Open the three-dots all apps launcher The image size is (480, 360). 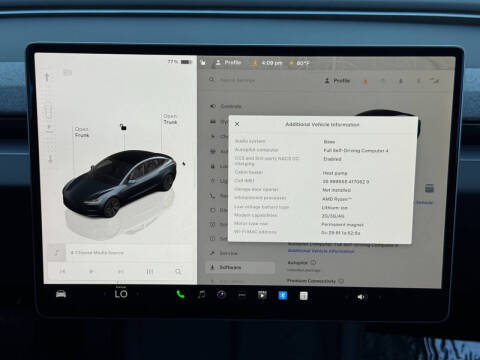coord(242,295)
